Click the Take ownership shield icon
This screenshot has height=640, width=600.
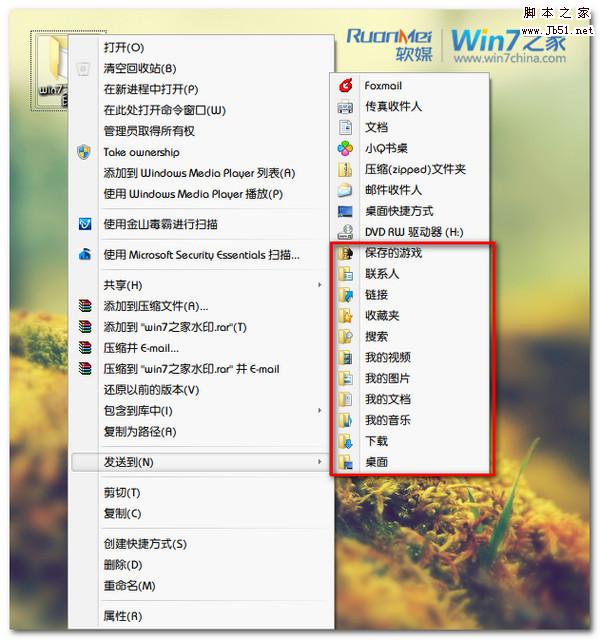84,152
